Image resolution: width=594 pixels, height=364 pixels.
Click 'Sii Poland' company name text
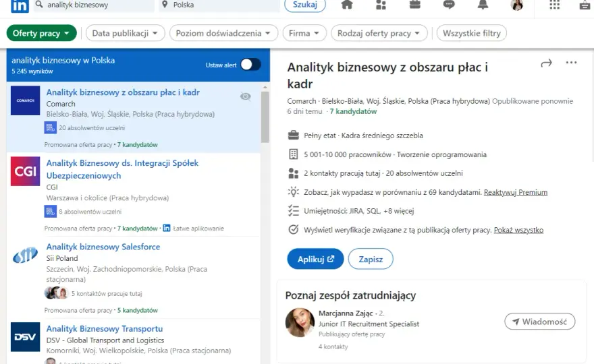(x=62, y=258)
